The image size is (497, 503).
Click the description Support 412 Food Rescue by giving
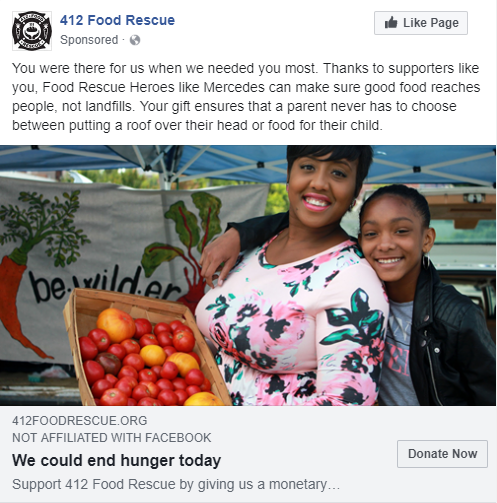coord(176,484)
